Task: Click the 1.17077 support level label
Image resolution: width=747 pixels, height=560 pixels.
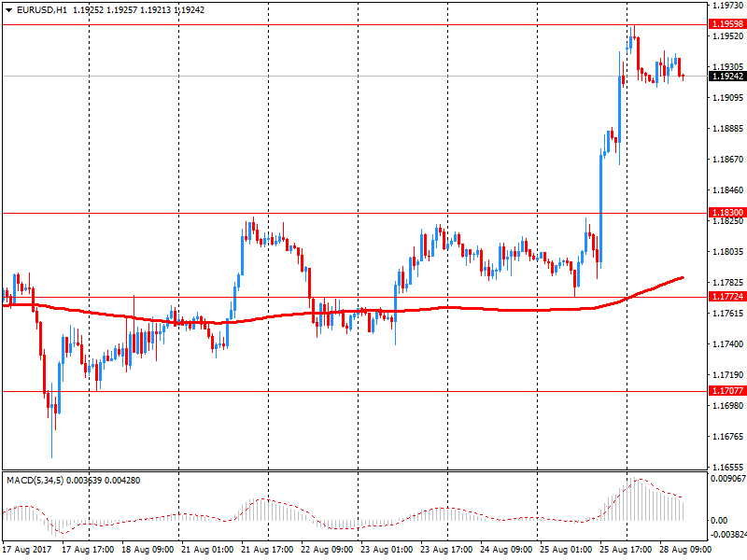Action: click(x=727, y=390)
